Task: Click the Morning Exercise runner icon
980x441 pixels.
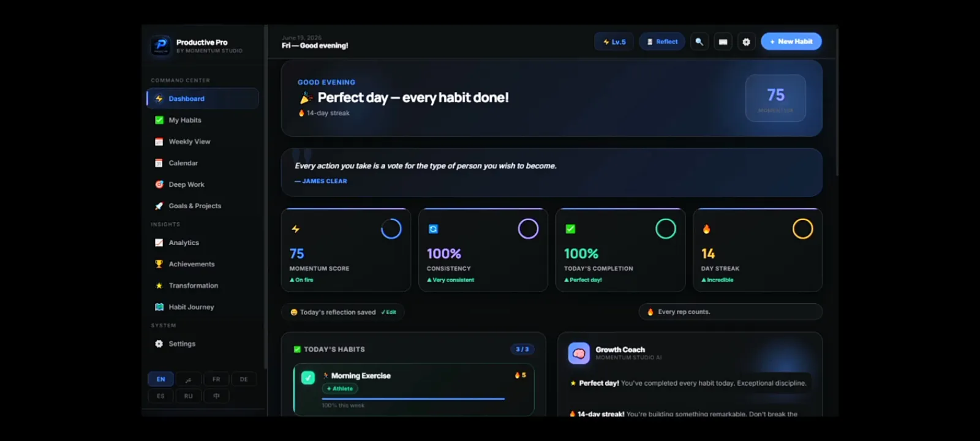Action: pyautogui.click(x=326, y=375)
